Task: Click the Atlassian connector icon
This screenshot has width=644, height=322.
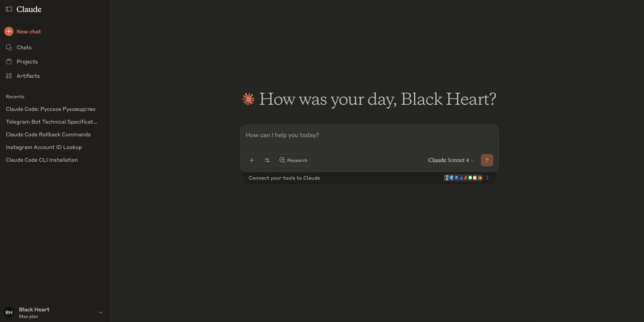Action: tap(461, 178)
